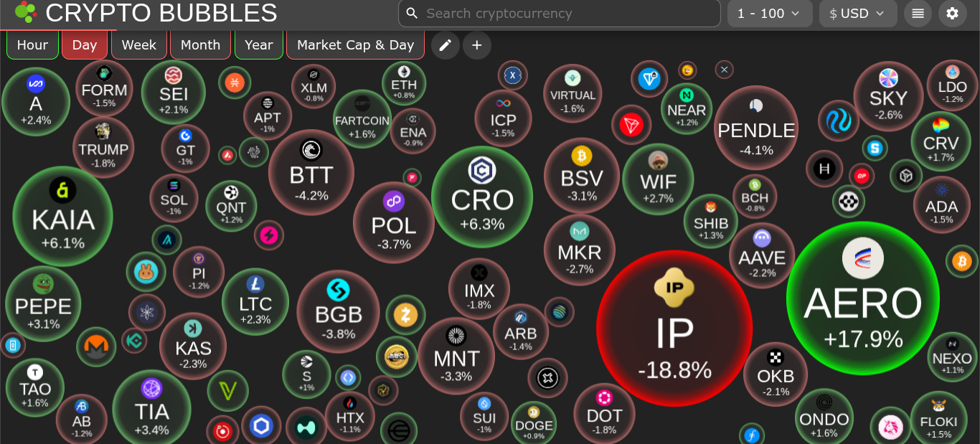This screenshot has width=980, height=444.
Task: Select the IP bubble
Action: click(x=674, y=329)
